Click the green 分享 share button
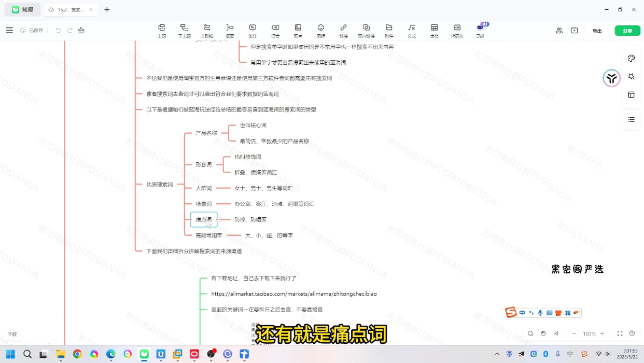Image resolution: width=644 pixels, height=363 pixels. (x=627, y=31)
